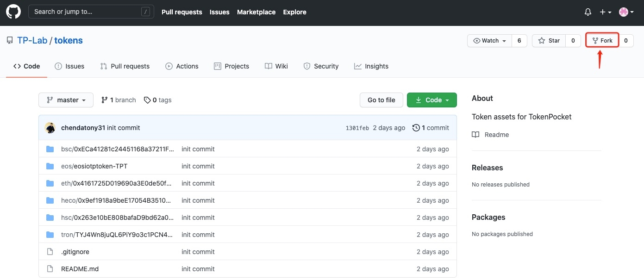Expand the green Code dropdown

coord(431,100)
